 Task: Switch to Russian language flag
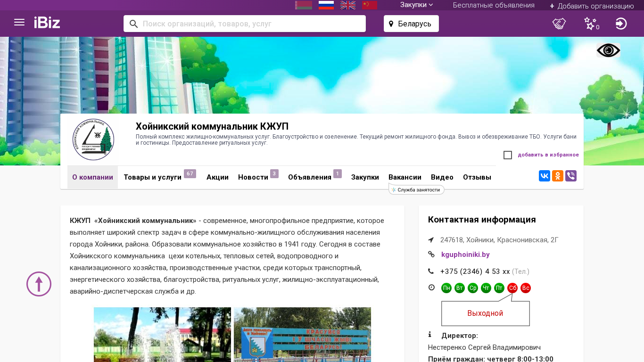326,5
